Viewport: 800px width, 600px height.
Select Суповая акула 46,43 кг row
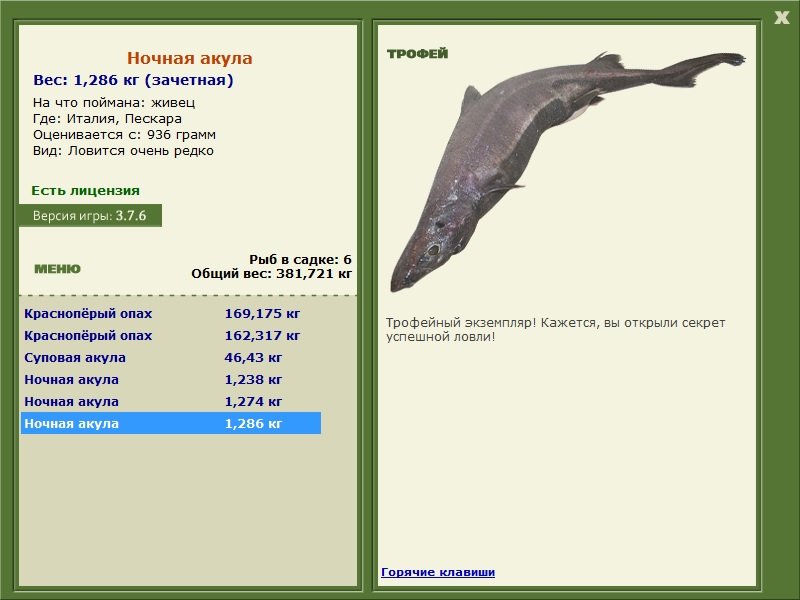[171, 357]
